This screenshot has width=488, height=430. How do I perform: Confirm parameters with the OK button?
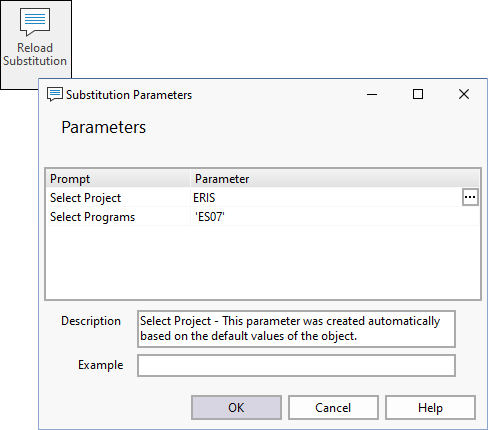click(236, 407)
